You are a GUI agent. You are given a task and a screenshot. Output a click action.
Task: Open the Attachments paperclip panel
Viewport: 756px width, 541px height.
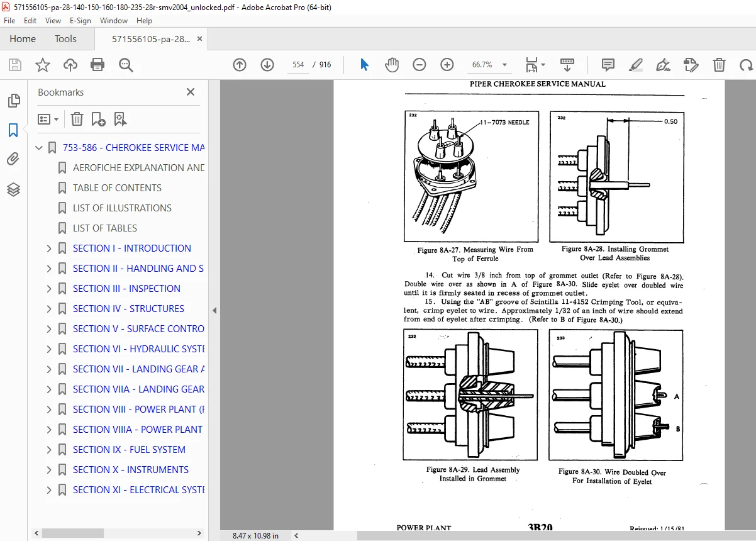(13, 160)
